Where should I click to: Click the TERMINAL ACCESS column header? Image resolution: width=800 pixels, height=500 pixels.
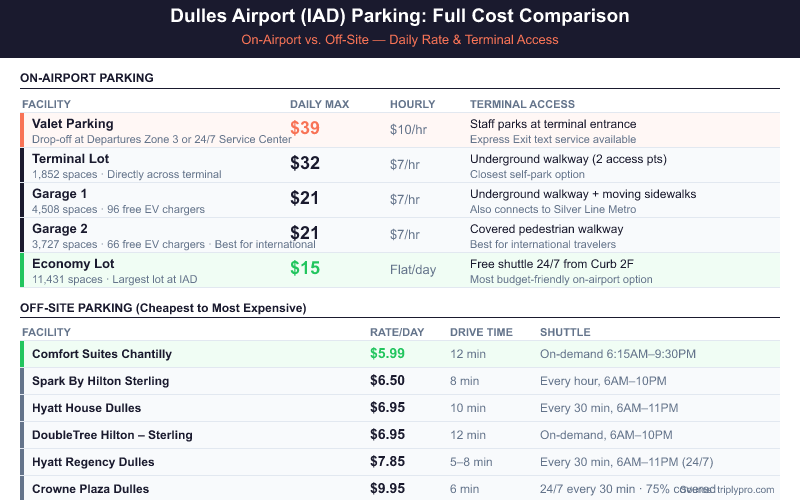click(x=522, y=104)
